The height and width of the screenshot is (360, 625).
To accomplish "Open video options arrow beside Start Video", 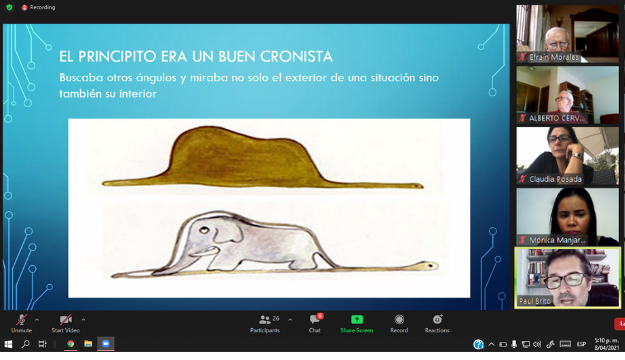I will click(83, 320).
